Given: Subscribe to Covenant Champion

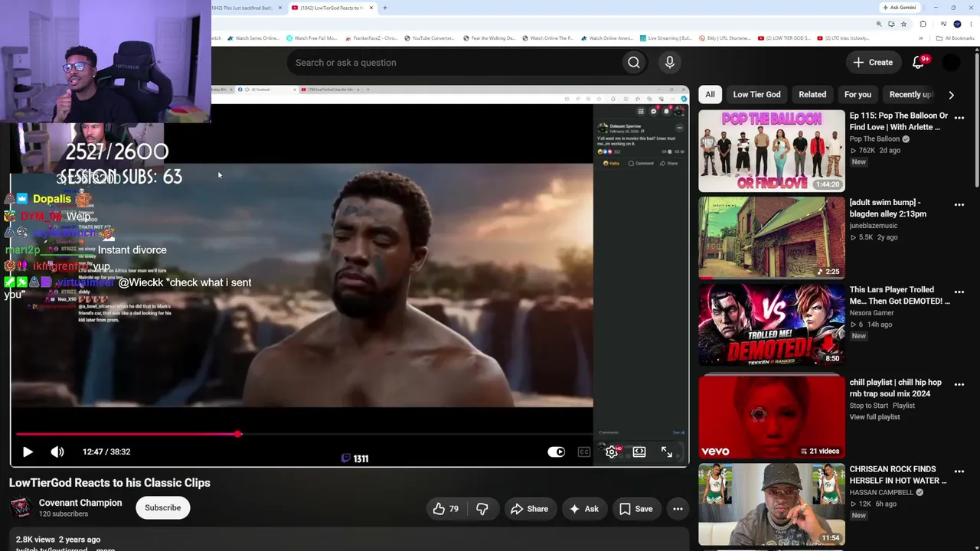Looking at the screenshot, I should click(163, 507).
